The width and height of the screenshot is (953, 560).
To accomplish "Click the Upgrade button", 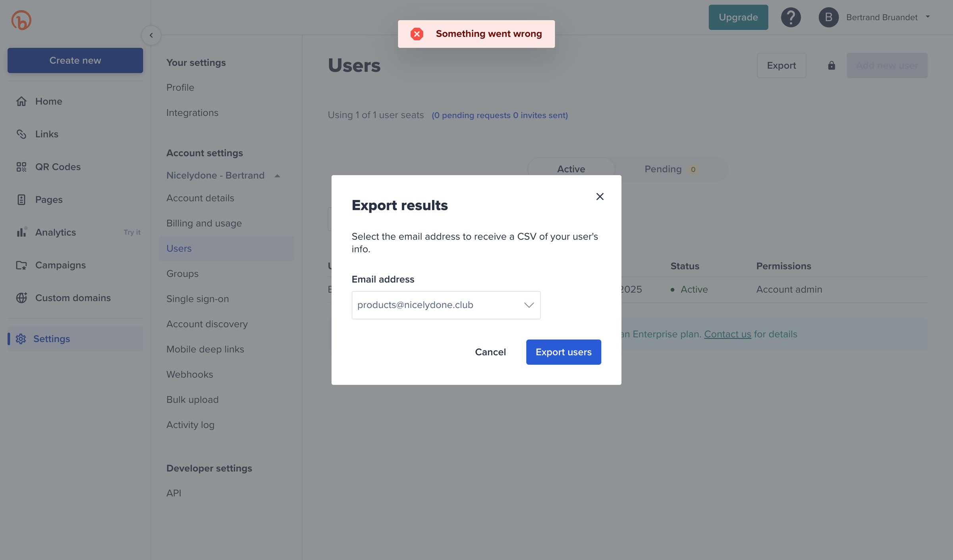I will coord(738,17).
